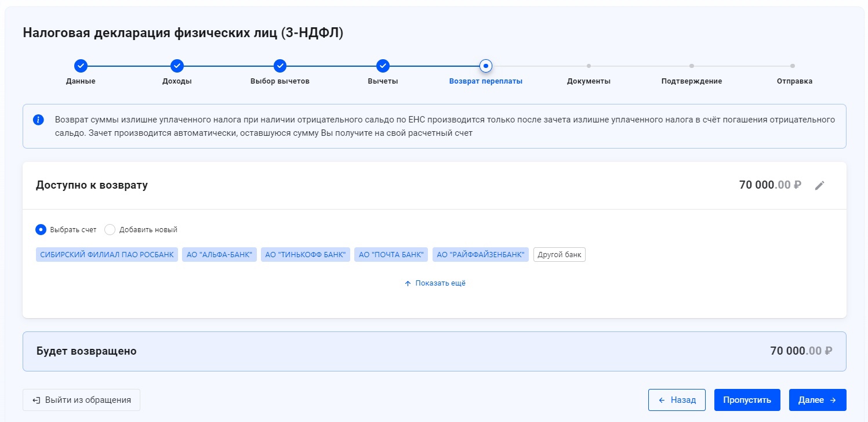Viewport: 868px width, 422px height.
Task: Go to the Доходы step label
Action: click(177, 81)
